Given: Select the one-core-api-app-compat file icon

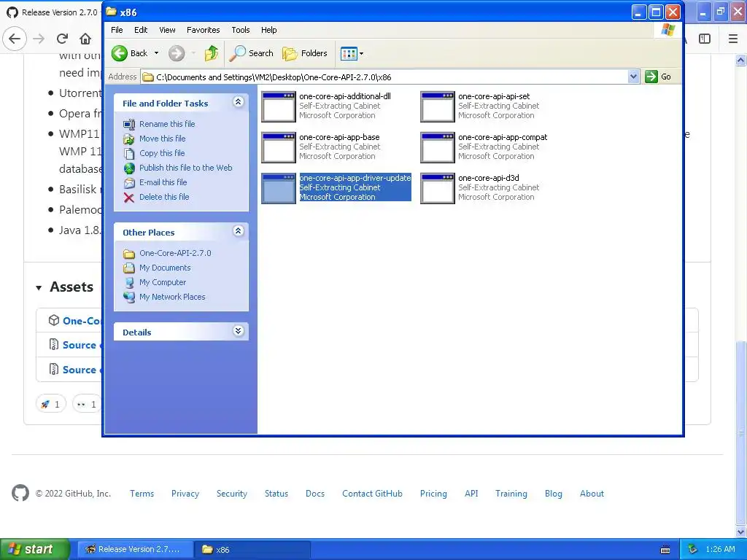Looking at the screenshot, I should pos(438,147).
